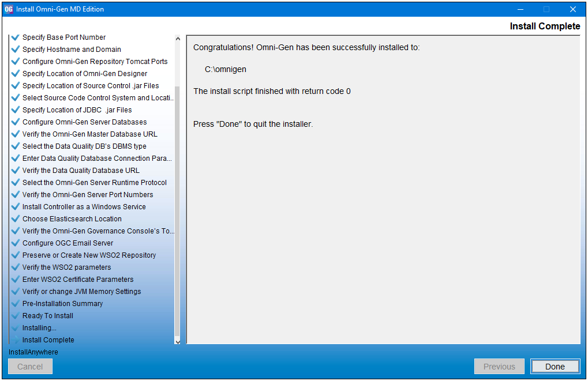Click the checkmark beside Verify the WSO2 parameters
Image resolution: width=588 pixels, height=381 pixels.
pyautogui.click(x=15, y=267)
